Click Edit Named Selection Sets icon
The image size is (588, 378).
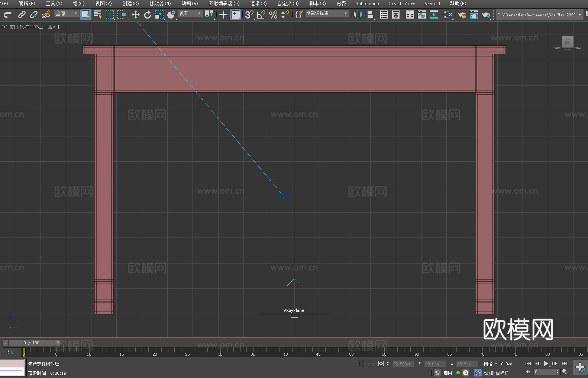pos(299,14)
